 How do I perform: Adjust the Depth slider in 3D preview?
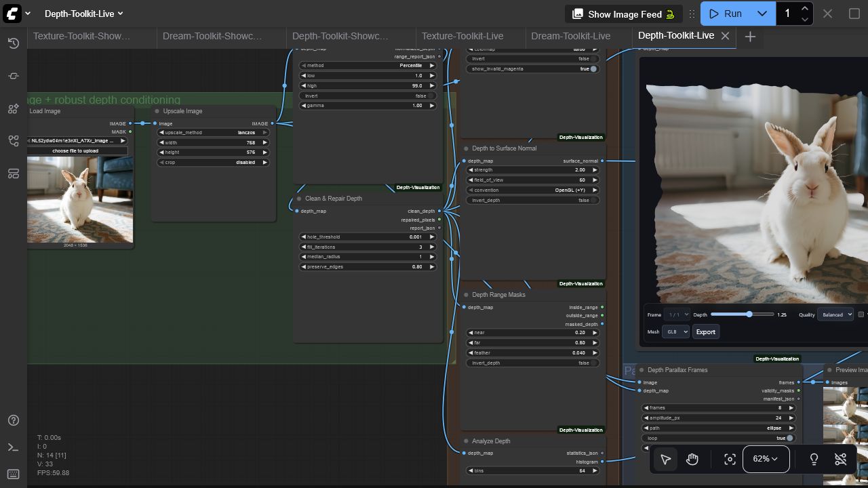point(743,314)
